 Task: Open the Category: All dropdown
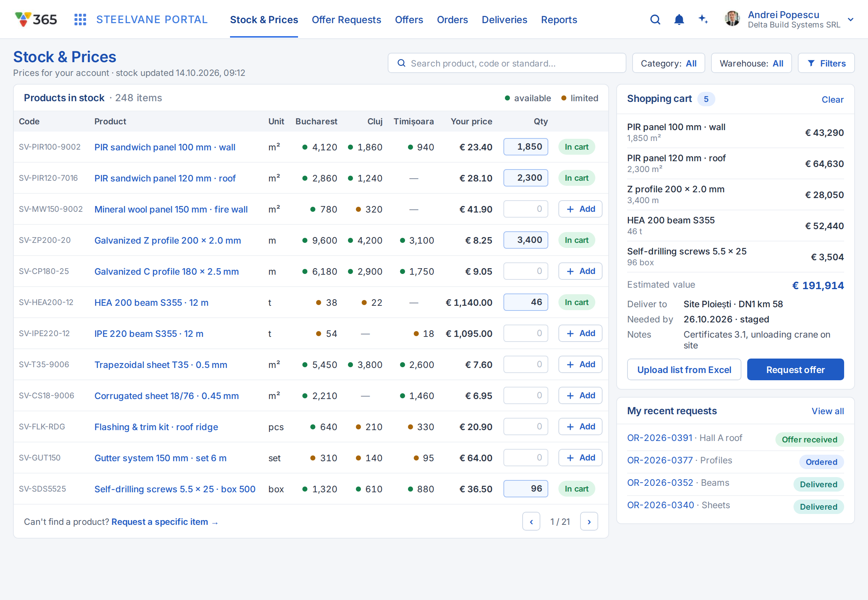tap(668, 63)
